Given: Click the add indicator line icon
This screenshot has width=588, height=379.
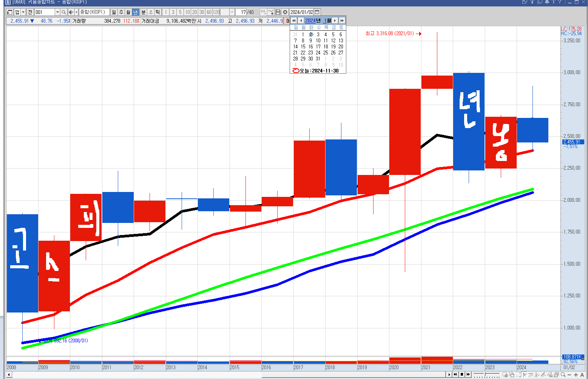Looking at the screenshot, I should point(271,12).
